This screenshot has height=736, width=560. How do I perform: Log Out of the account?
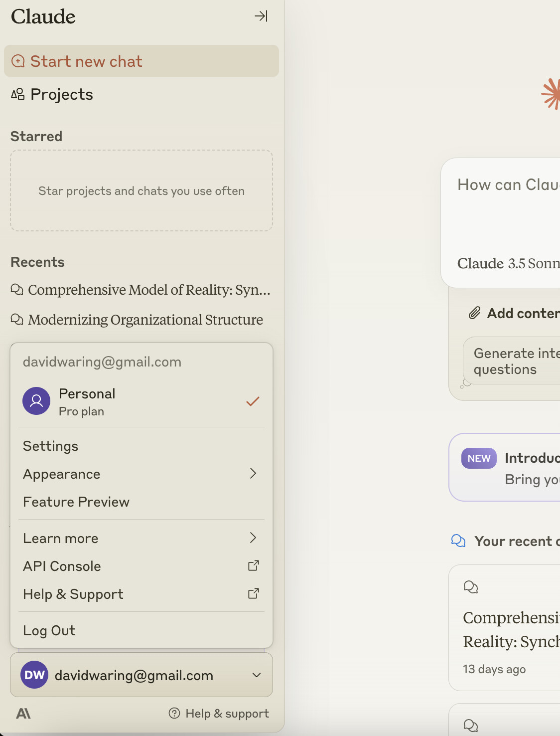click(x=141, y=630)
